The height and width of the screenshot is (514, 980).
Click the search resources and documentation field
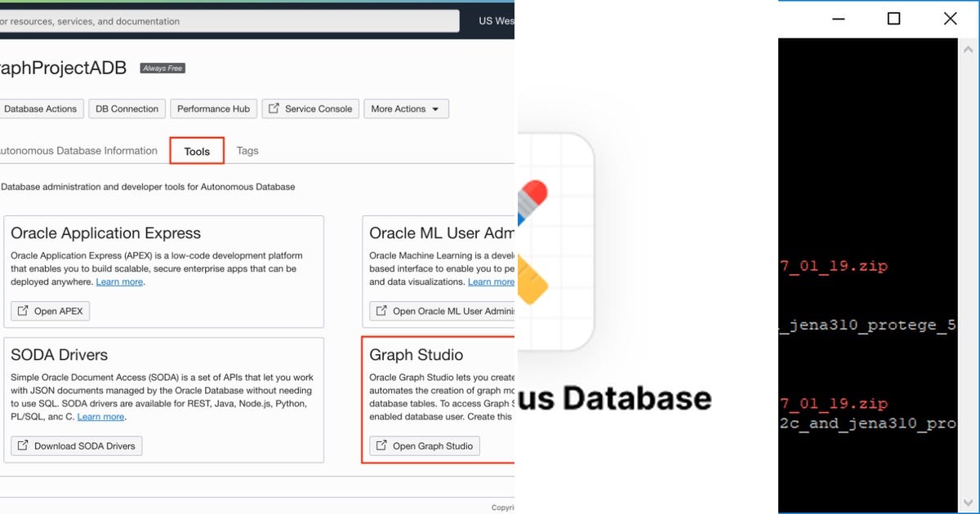[x=229, y=21]
